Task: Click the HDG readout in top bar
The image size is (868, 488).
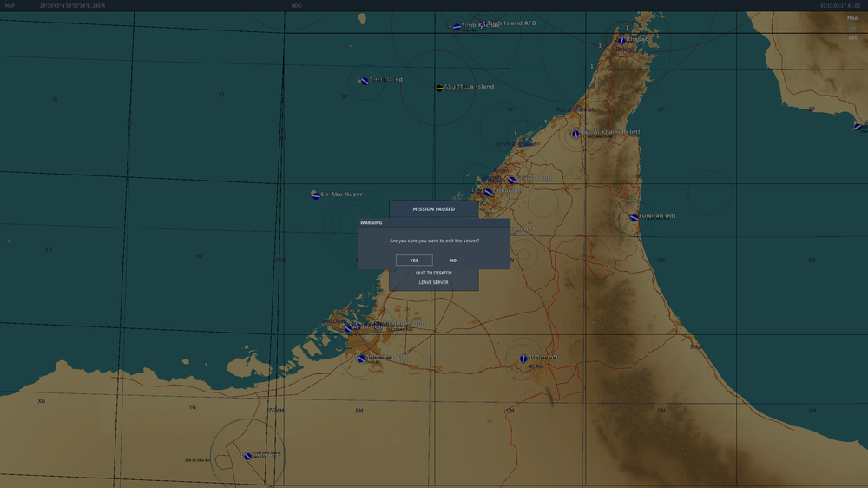Action: pos(297,5)
